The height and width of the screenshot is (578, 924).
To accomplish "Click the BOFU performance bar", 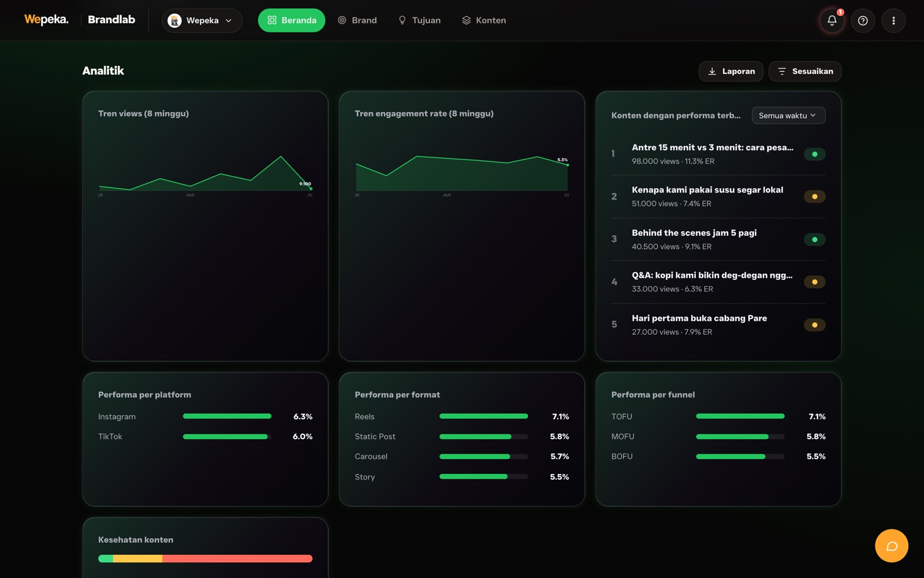I will [x=740, y=456].
